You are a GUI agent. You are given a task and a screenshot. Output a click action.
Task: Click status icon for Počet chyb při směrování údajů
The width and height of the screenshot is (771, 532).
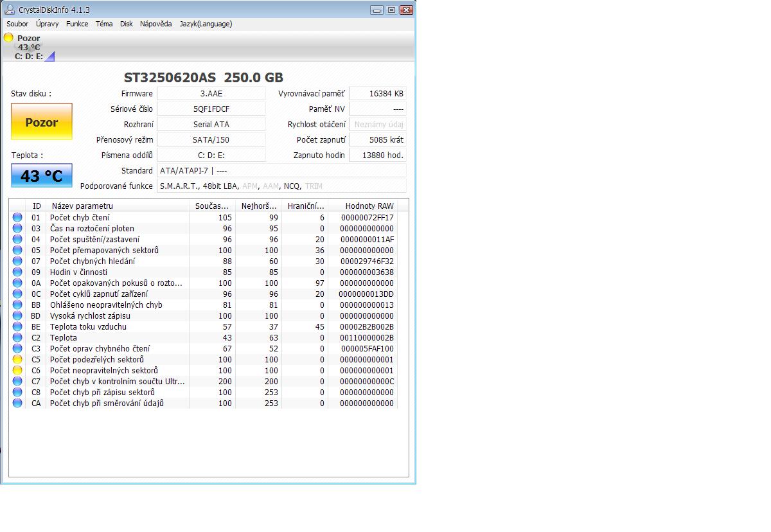pyautogui.click(x=17, y=403)
